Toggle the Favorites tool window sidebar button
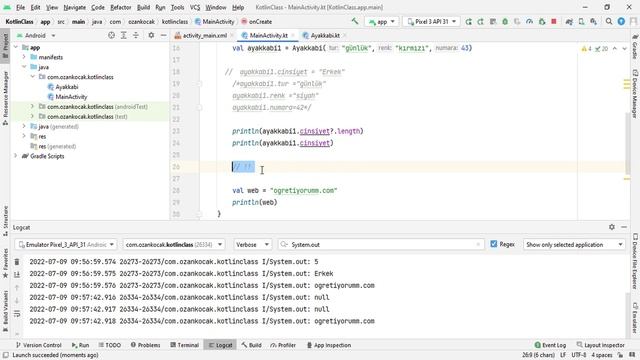Screen dimensions: 640x360 pyautogui.click(x=5, y=263)
